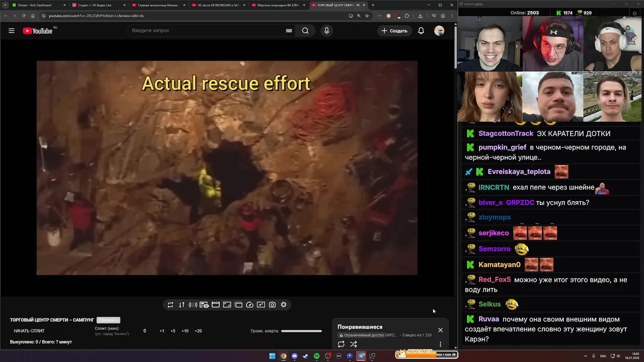The width and height of the screenshot is (644, 362).
Task: Bookmark the page with the star icon
Action: [x=367, y=16]
